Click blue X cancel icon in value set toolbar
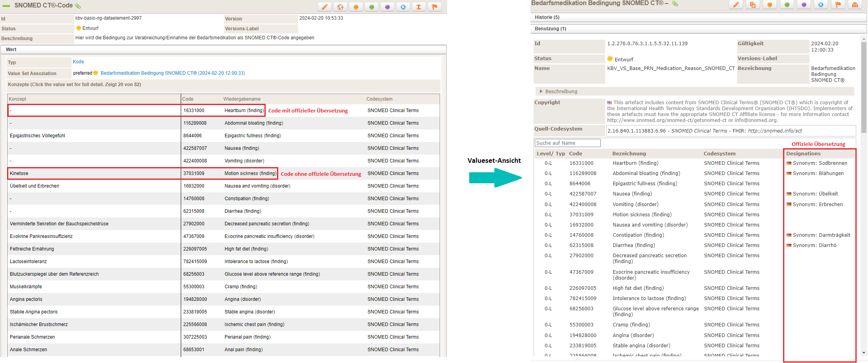868x363 pixels. (x=821, y=5)
